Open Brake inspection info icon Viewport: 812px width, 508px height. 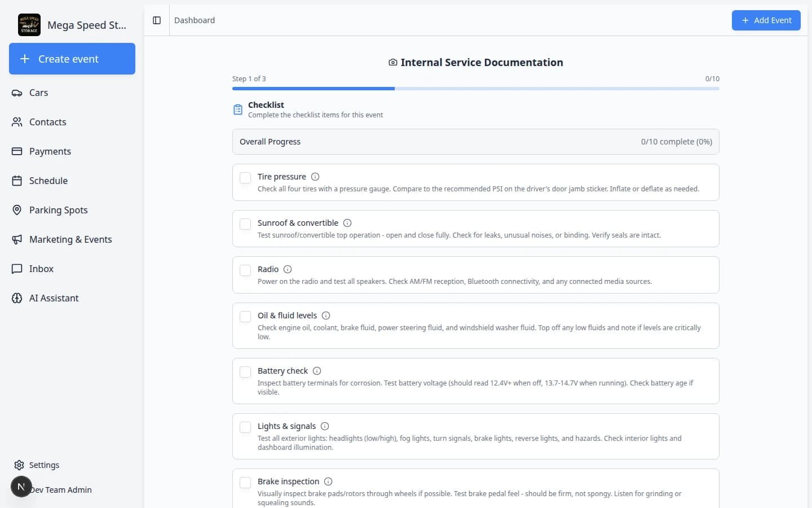coord(328,481)
